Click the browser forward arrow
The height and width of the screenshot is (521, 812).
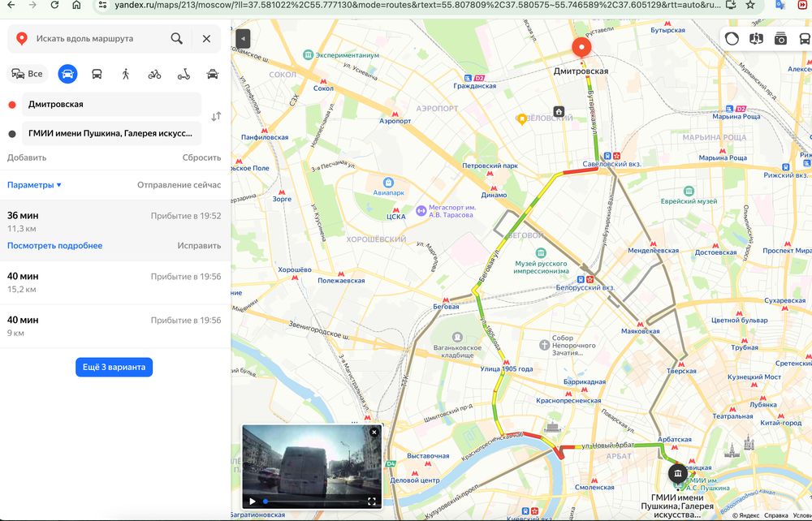tap(32, 5)
